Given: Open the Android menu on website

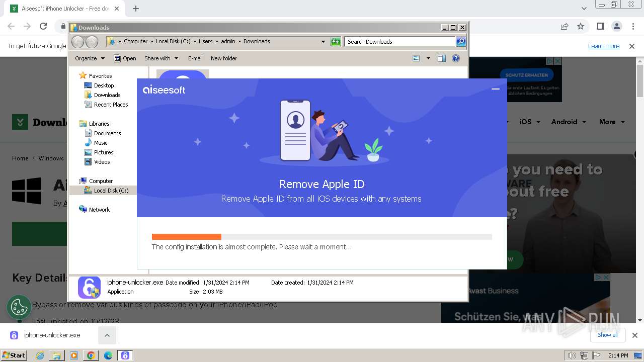Looking at the screenshot, I should click(x=569, y=122).
